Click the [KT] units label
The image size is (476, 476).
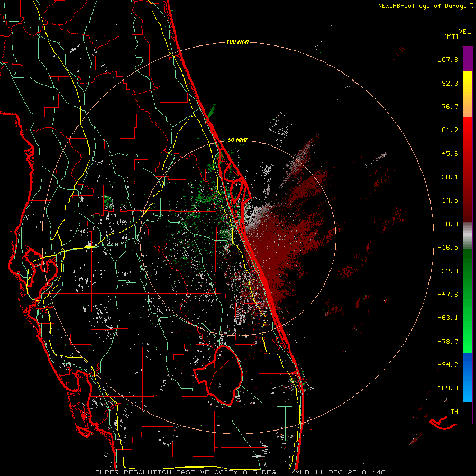tap(452, 36)
